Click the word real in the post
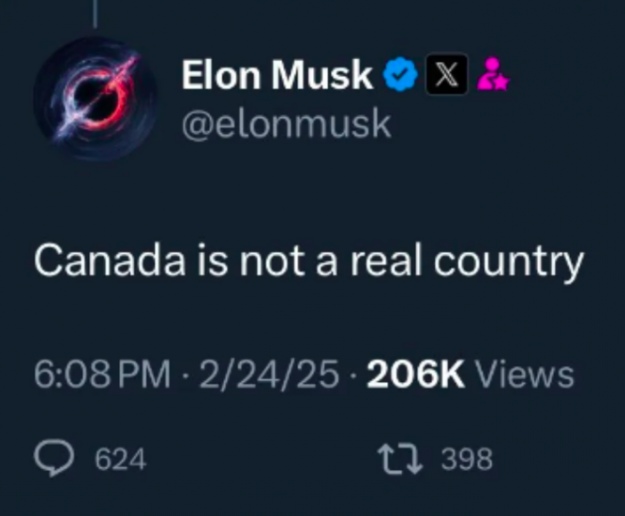 [x=393, y=261]
